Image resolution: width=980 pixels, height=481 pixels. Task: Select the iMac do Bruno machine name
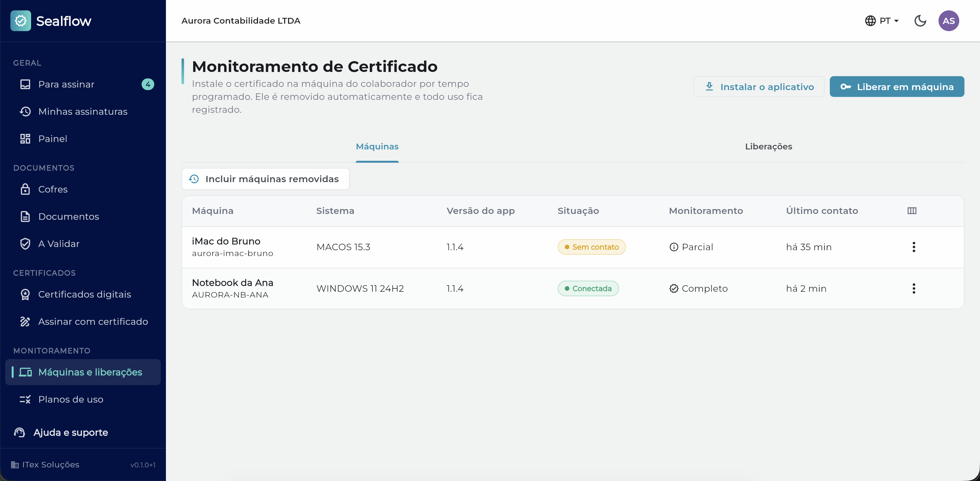pyautogui.click(x=226, y=241)
